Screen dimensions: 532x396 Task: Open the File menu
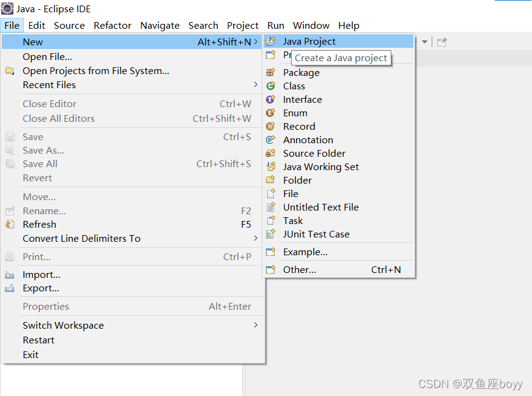pos(12,26)
